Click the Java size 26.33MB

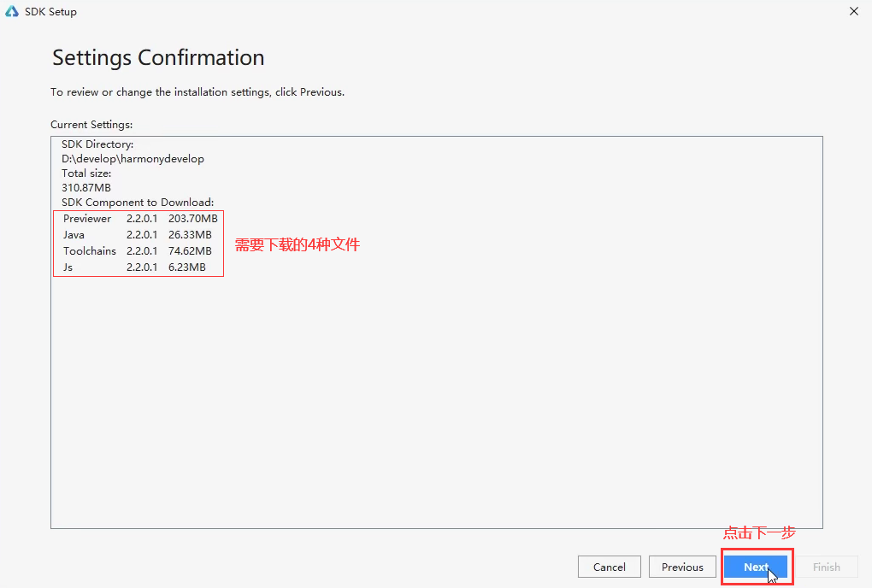click(x=190, y=234)
